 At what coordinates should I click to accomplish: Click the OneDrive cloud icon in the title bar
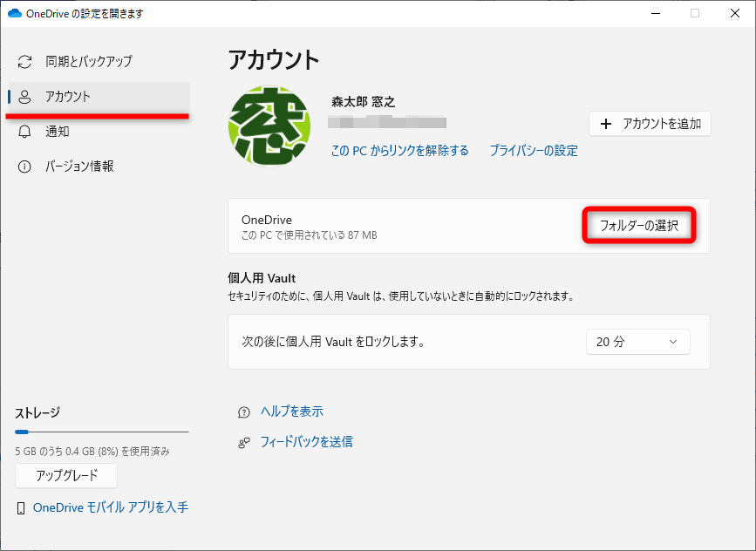point(16,13)
